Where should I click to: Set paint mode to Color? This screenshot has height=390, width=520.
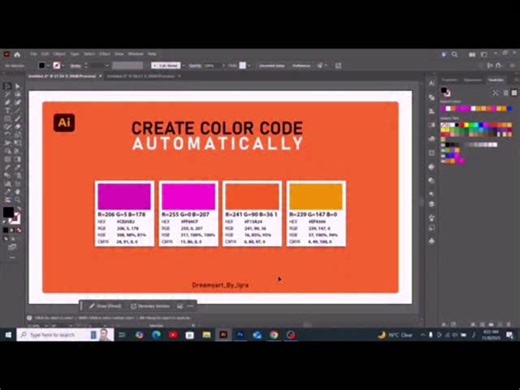5,230
